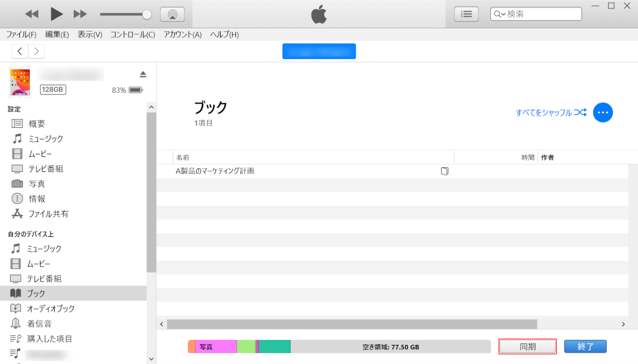This screenshot has width=638, height=364.
Task: Select ブック in the sidebar
Action: tap(73, 293)
